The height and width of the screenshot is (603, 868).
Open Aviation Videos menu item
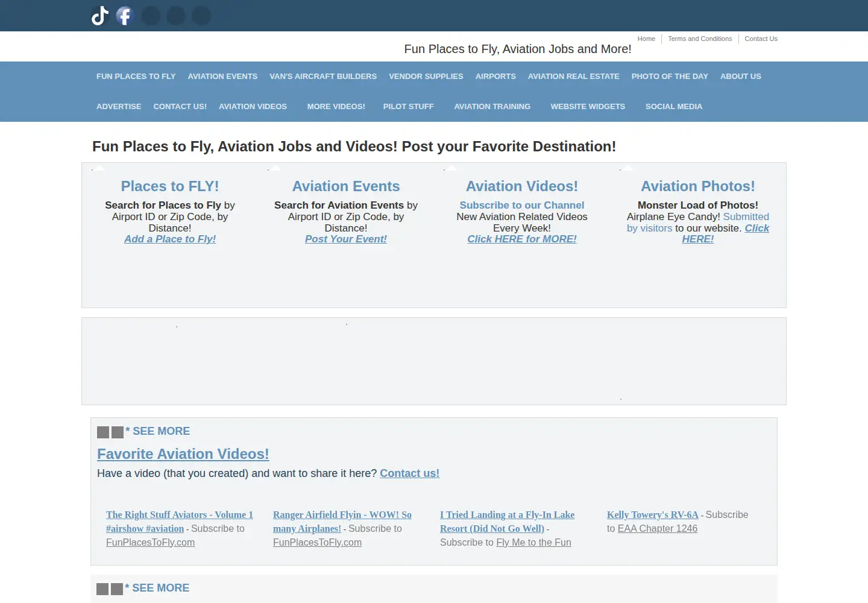click(253, 107)
